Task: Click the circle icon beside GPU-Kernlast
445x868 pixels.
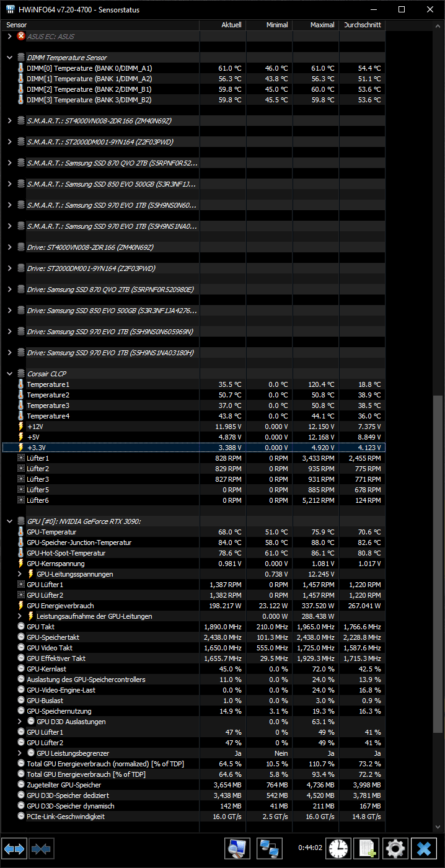Action: [21, 669]
